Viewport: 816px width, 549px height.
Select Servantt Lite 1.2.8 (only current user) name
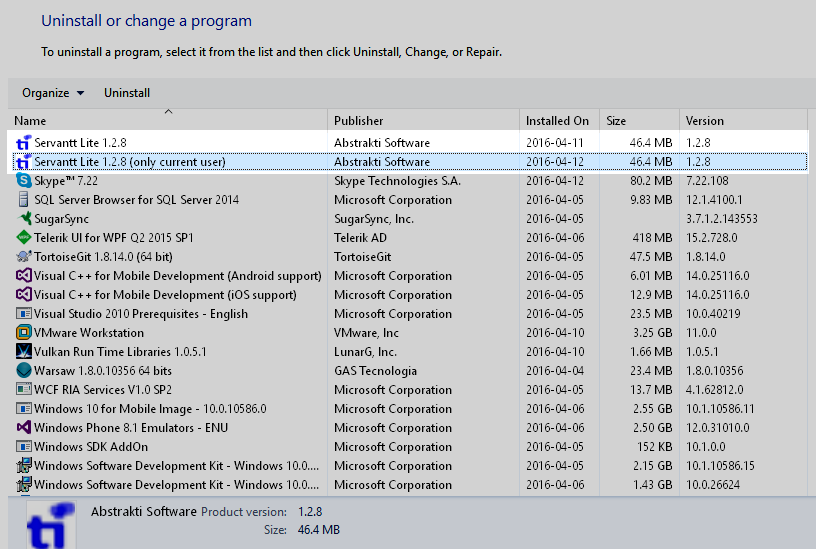tap(130, 162)
